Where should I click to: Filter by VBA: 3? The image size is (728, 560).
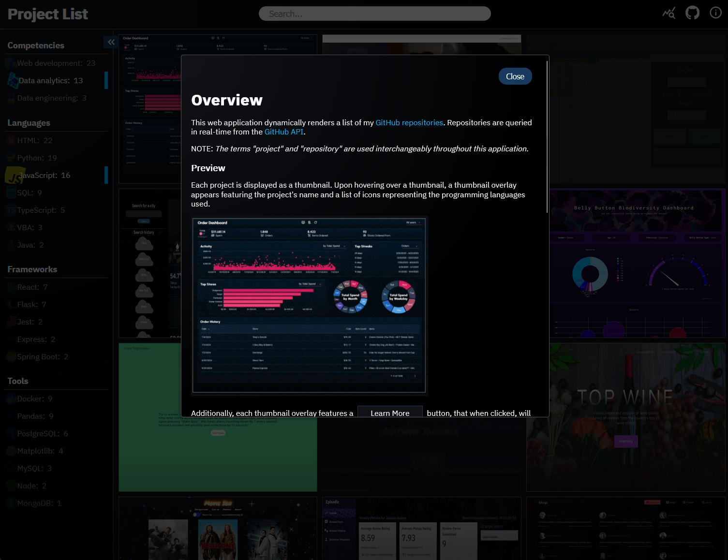pos(56,228)
